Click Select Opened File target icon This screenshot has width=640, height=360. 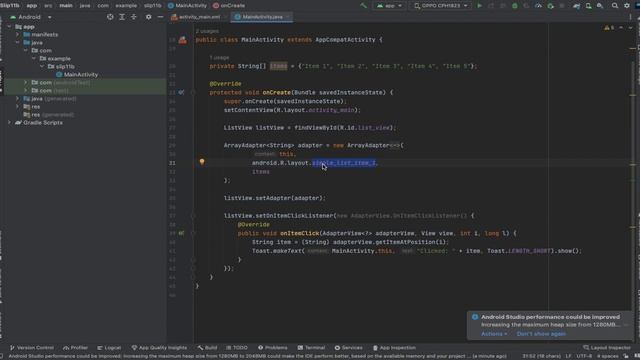pos(110,17)
